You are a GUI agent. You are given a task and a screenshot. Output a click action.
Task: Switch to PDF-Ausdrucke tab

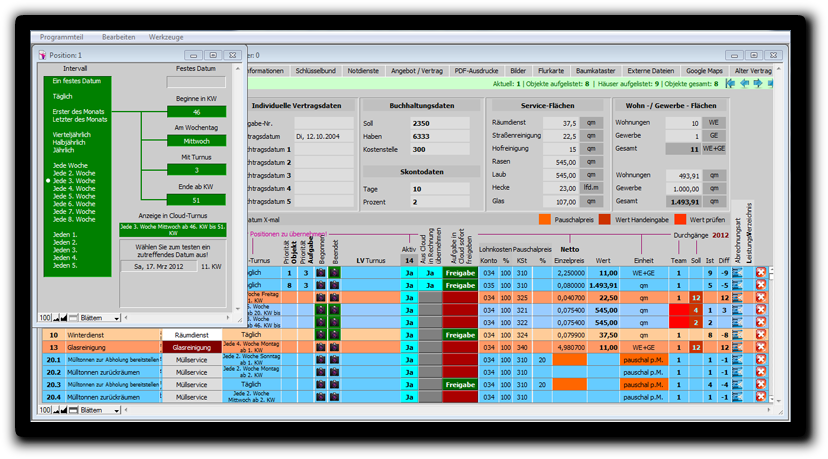(x=476, y=71)
